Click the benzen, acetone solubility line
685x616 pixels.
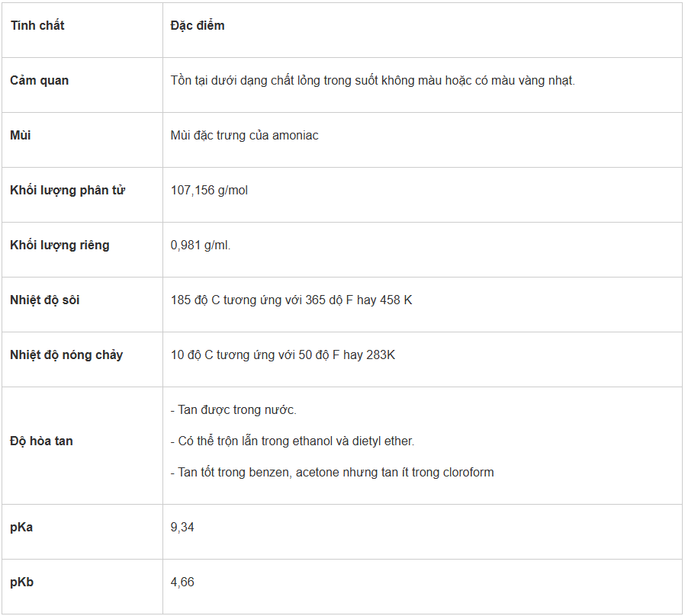332,473
